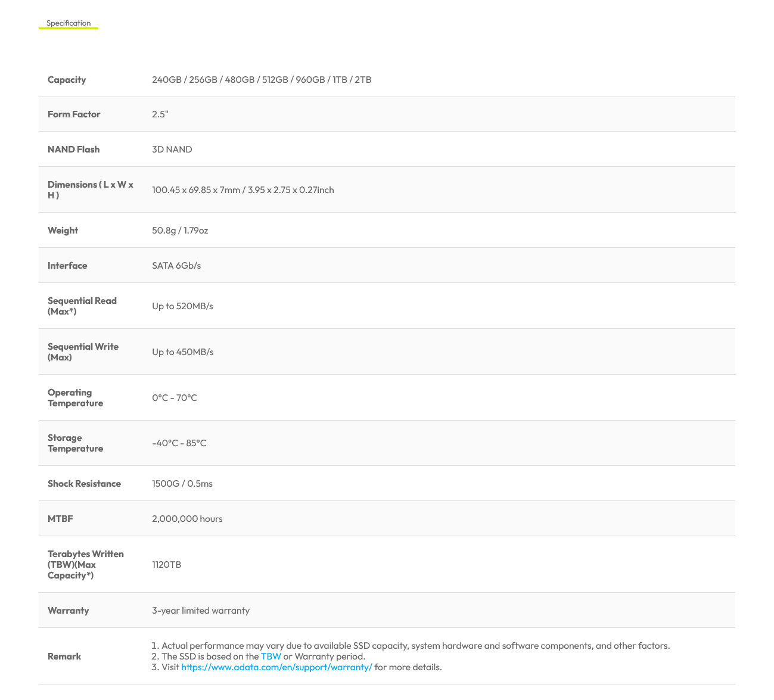Click the Operating Temperature label

coord(75,398)
